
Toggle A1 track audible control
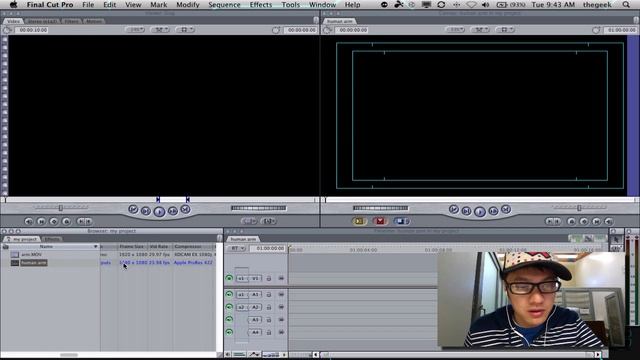click(x=229, y=294)
